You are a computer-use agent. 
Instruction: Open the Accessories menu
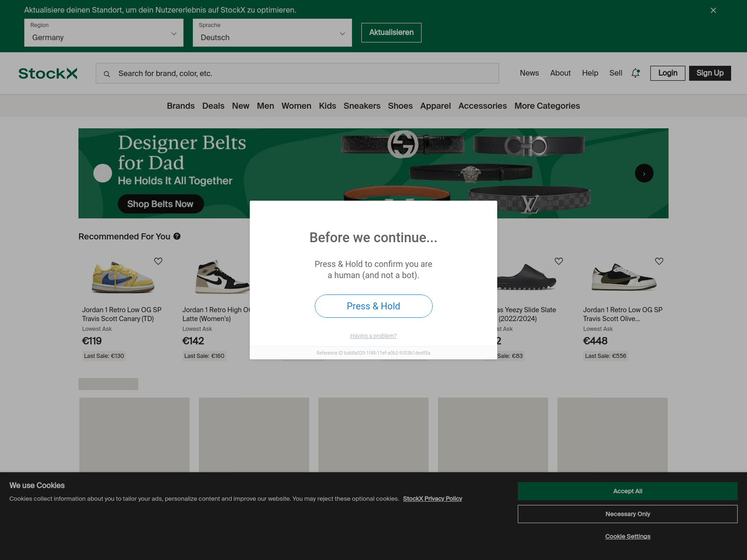point(482,106)
